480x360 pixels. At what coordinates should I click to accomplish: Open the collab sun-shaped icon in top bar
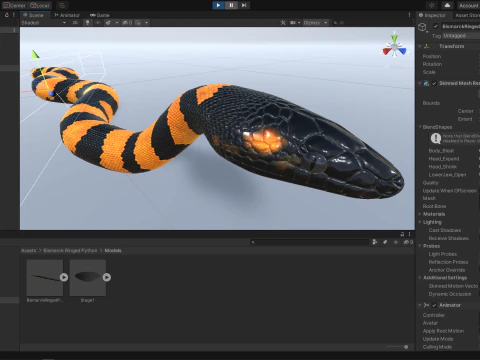point(431,5)
